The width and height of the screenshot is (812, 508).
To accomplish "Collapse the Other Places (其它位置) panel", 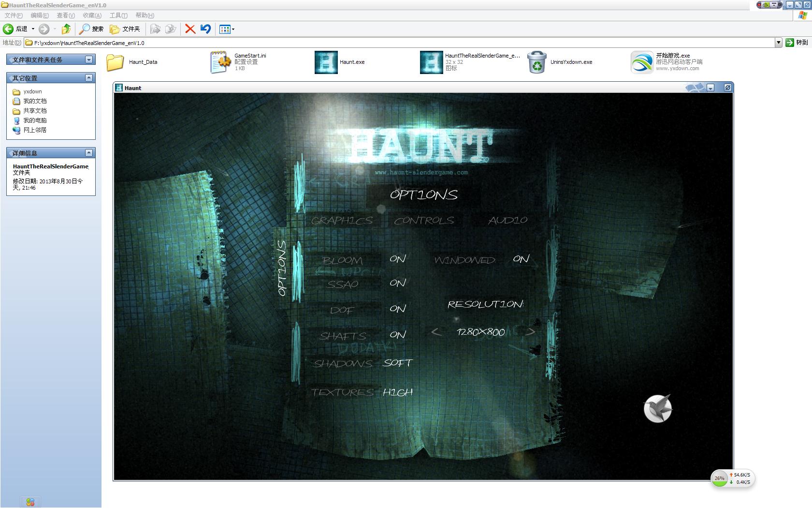I will [x=89, y=78].
